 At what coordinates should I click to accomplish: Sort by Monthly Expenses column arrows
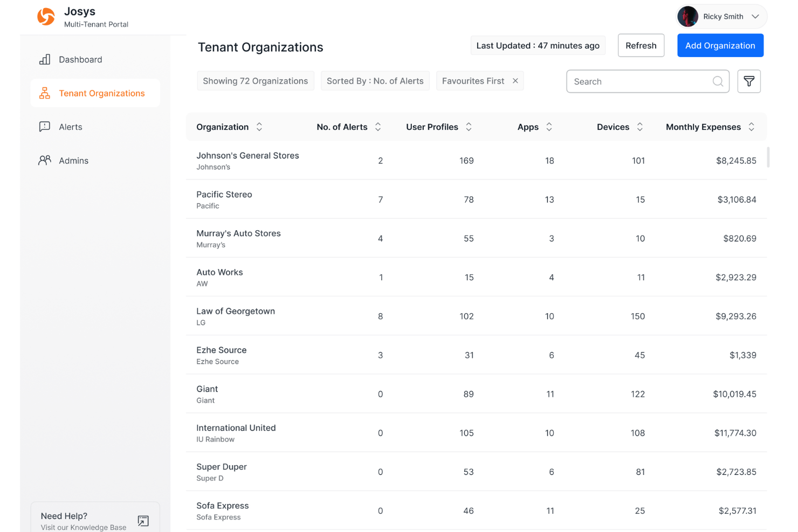[x=751, y=127]
